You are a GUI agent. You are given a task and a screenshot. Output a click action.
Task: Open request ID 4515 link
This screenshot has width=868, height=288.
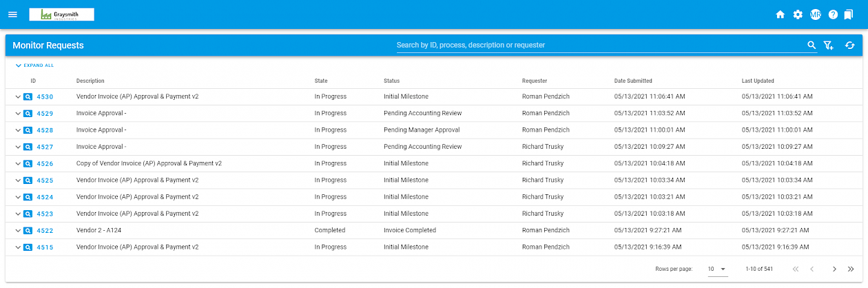pyautogui.click(x=45, y=247)
